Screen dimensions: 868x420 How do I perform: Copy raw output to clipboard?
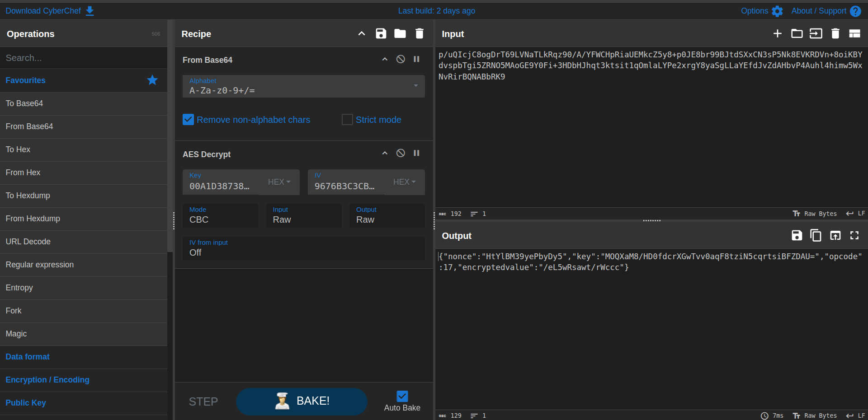[x=816, y=235]
